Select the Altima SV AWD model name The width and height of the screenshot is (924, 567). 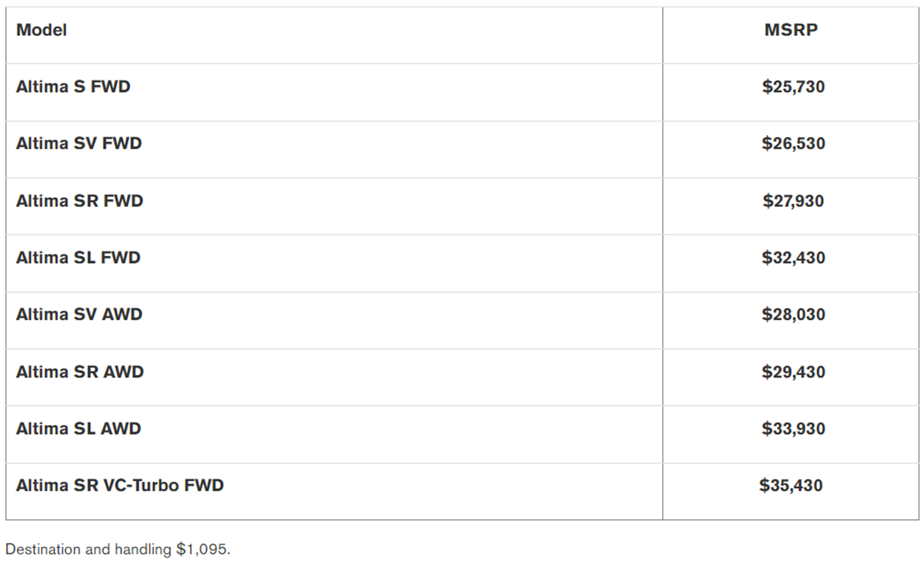coord(79,314)
